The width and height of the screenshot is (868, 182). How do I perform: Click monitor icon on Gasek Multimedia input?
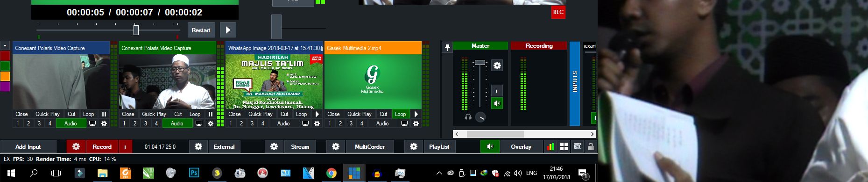pyautogui.click(x=404, y=124)
